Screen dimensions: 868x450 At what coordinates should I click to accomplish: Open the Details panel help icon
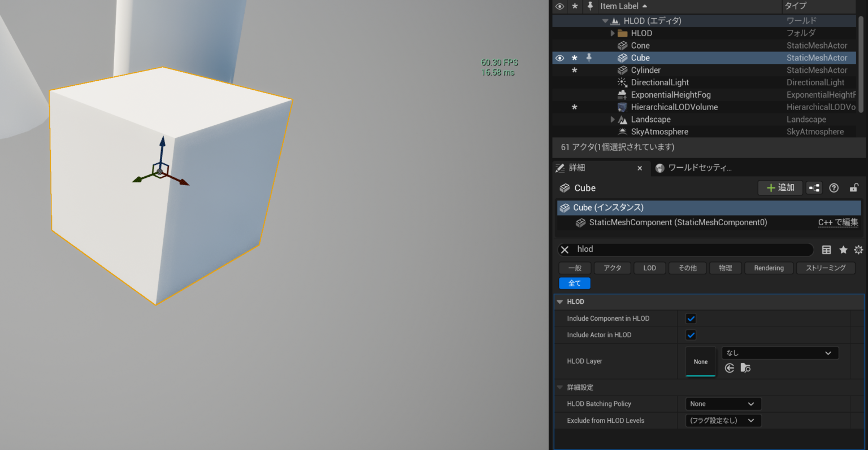(834, 187)
